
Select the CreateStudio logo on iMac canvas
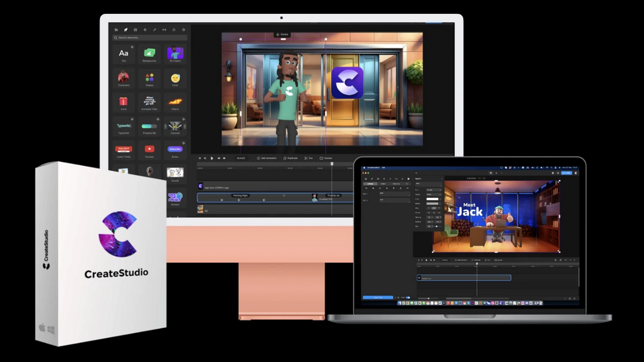point(347,83)
